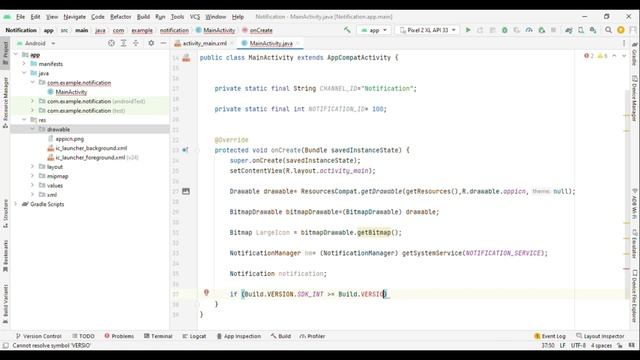Expand the manifests folder
The width and height of the screenshot is (640, 360).
(x=24, y=64)
